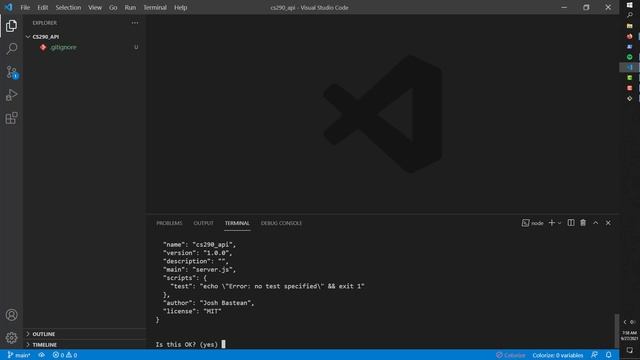Open the feedback icon in status bar
Viewport: 640px width, 360px height.
pos(595,355)
